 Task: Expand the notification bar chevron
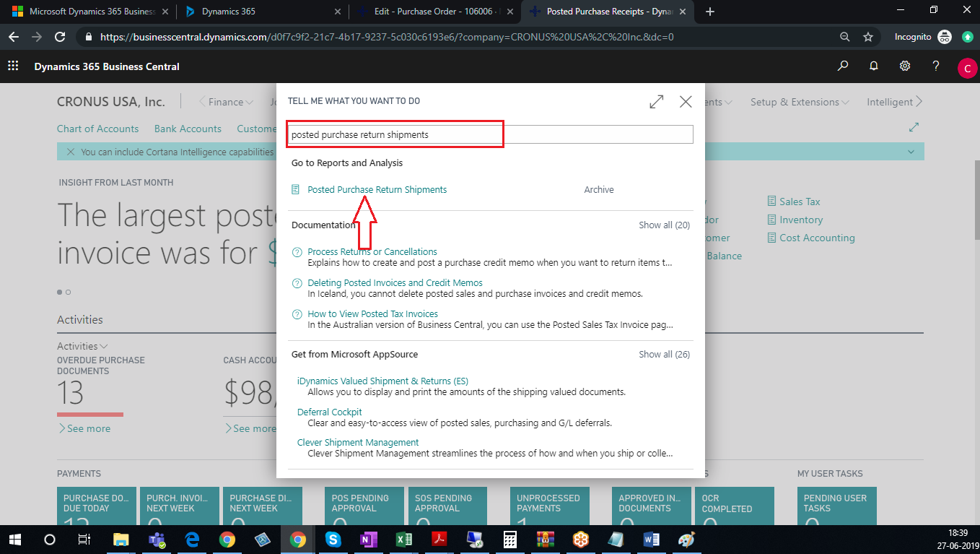click(x=911, y=152)
